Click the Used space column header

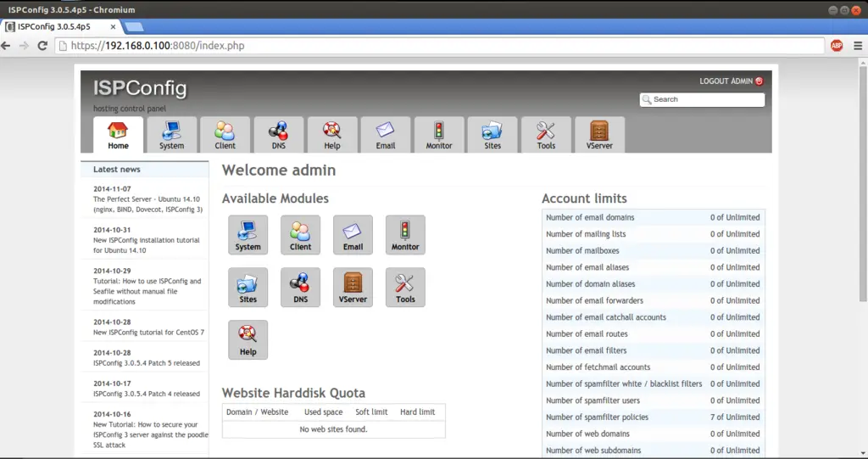point(323,411)
